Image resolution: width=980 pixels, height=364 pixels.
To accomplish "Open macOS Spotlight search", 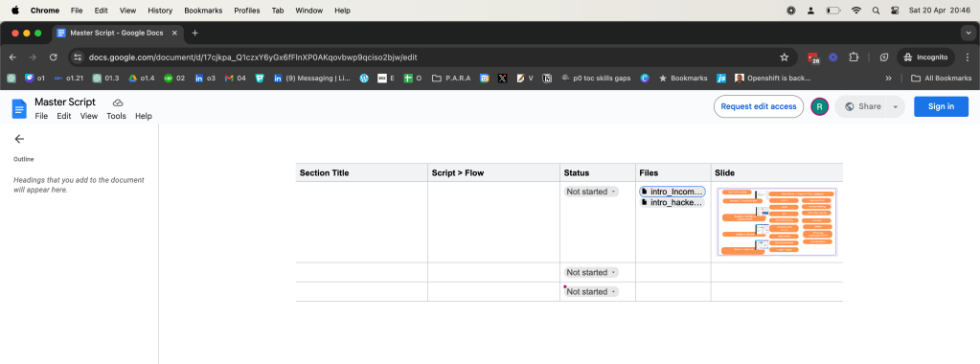I will (x=876, y=11).
